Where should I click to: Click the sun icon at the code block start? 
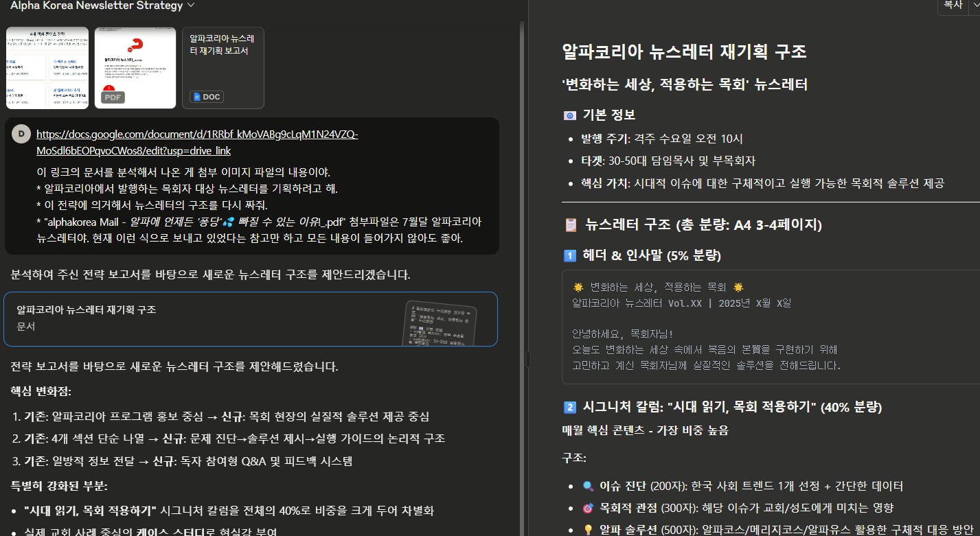coord(578,288)
